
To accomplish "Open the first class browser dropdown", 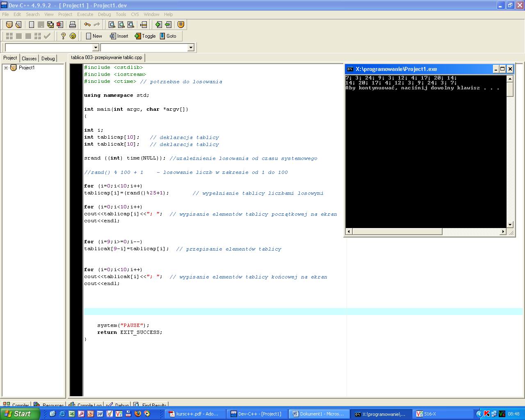I will tap(95, 48).
